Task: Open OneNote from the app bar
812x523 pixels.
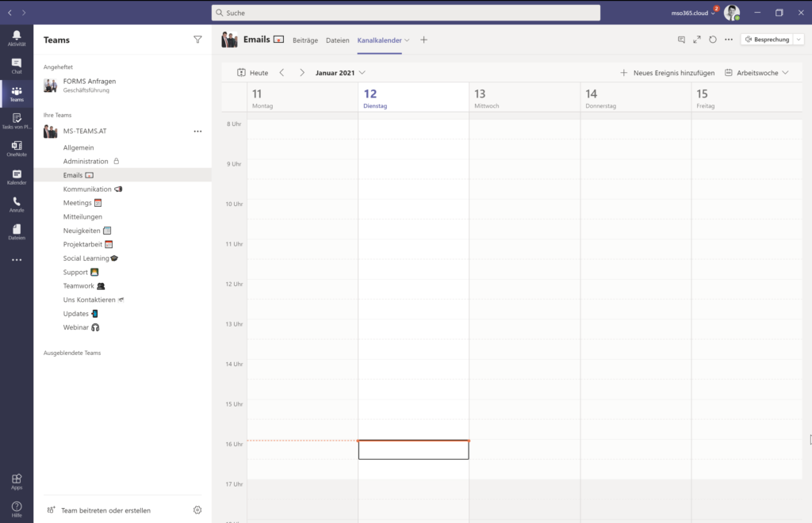Action: (x=17, y=149)
